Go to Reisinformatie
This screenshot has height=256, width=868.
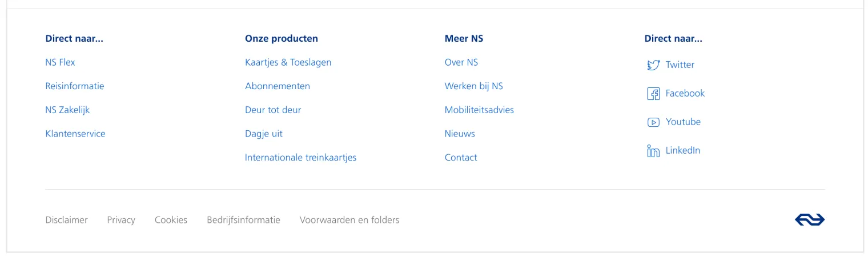(75, 86)
